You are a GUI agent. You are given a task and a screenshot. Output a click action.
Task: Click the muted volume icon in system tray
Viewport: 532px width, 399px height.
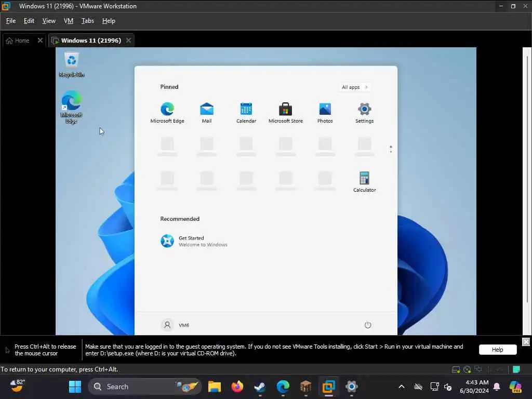[448, 387]
